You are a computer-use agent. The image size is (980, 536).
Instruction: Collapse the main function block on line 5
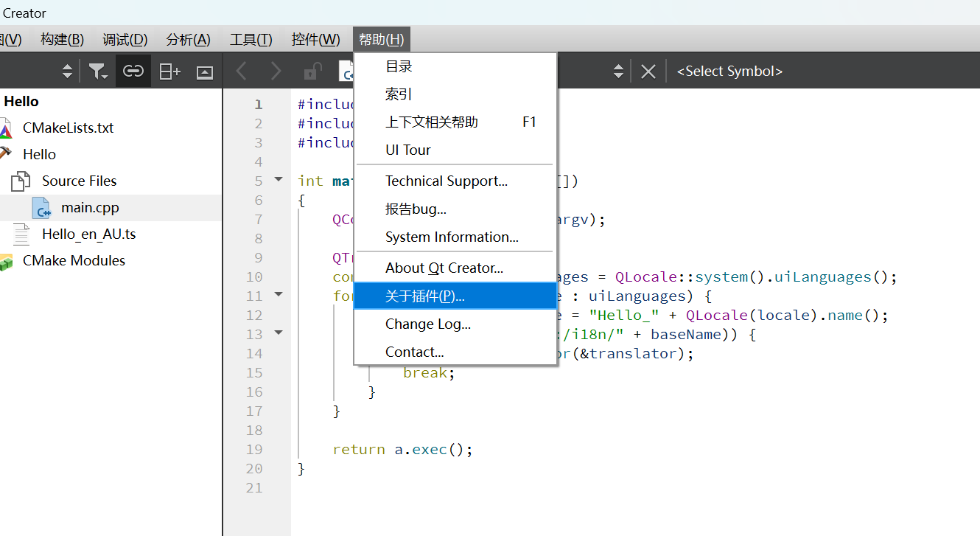[278, 180]
